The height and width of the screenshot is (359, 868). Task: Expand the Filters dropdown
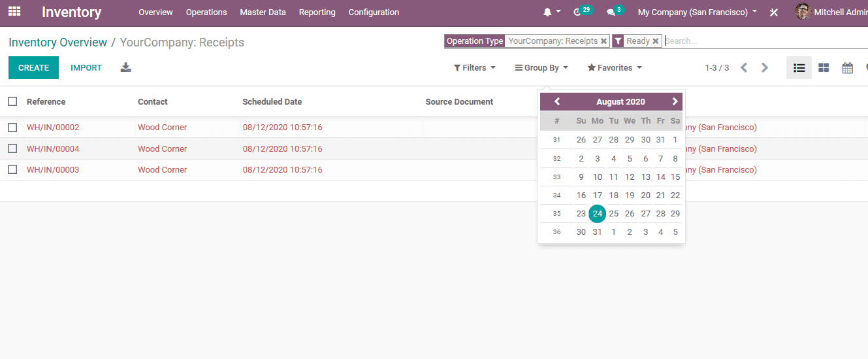475,68
